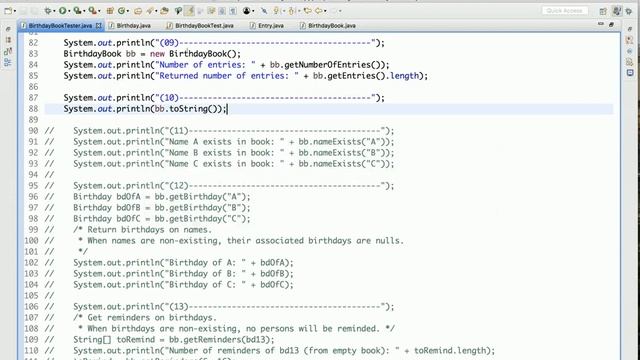Viewport: 640px width, 360px height.
Task: Select the BirthdayBookTester.java tab
Action: (x=60, y=25)
